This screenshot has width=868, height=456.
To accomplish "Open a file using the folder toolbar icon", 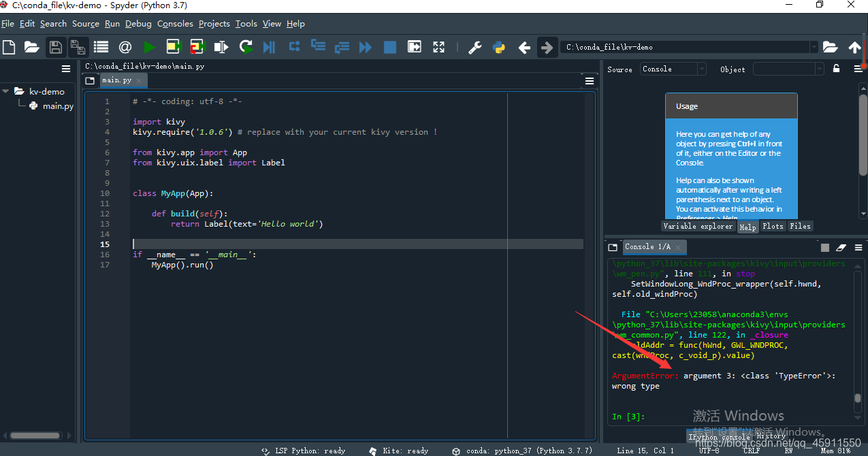I will coord(31,47).
